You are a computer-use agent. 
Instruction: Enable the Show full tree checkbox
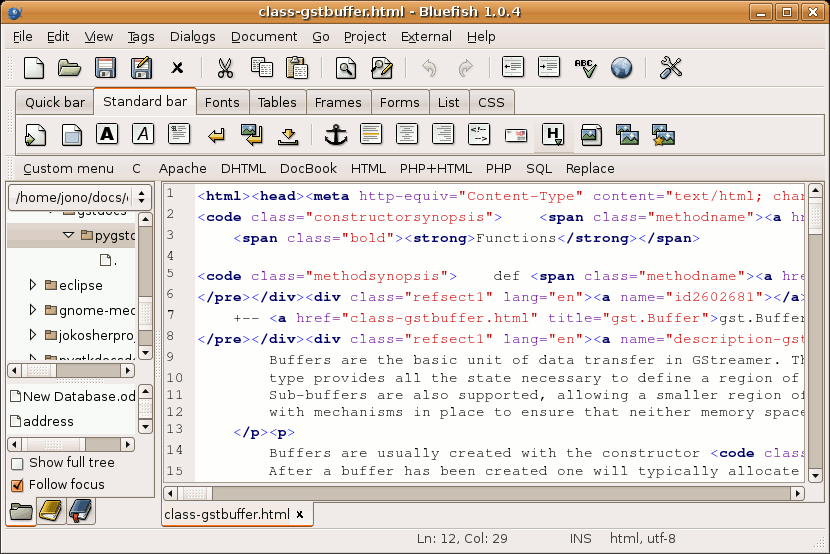click(17, 463)
